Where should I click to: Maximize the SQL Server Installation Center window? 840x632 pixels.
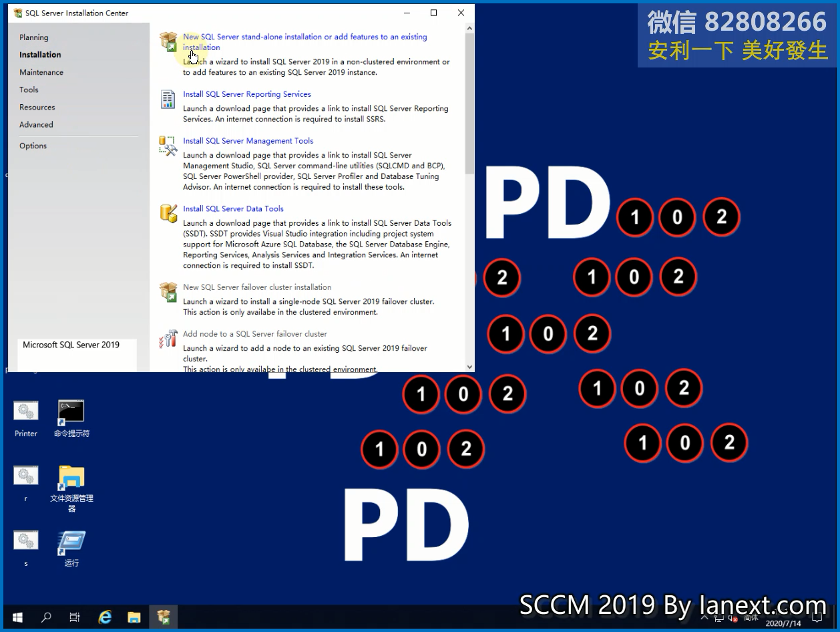(434, 13)
